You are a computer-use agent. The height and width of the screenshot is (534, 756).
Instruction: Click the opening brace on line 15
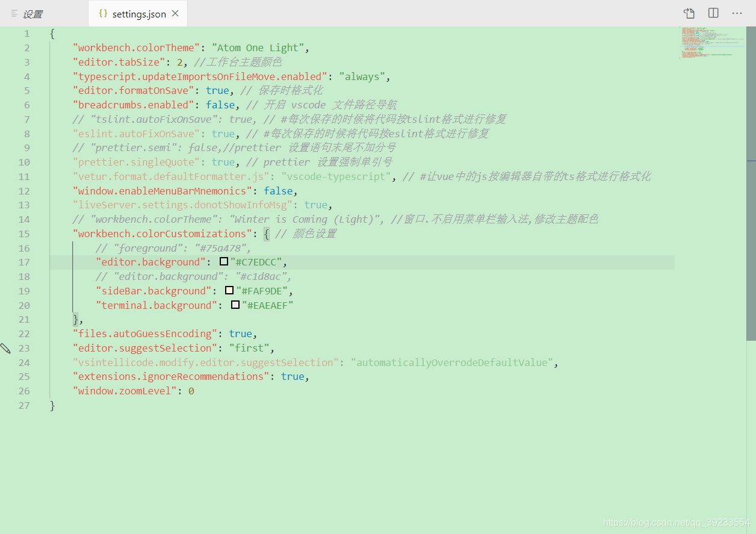[267, 234]
